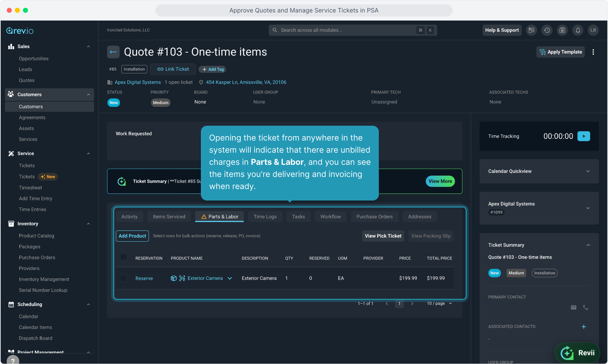This screenshot has height=364, width=608.
Task: Check the Exterior Camera row checkbox
Action: pos(124,278)
